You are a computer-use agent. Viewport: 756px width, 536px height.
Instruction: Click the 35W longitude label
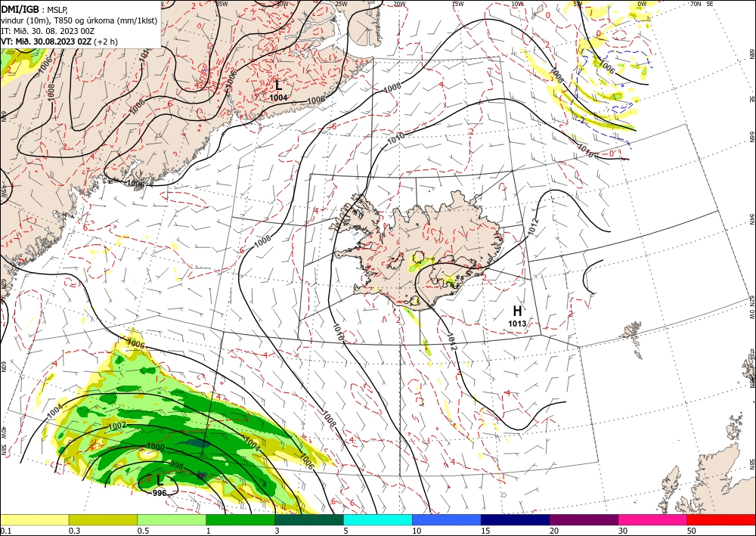[222, 4]
